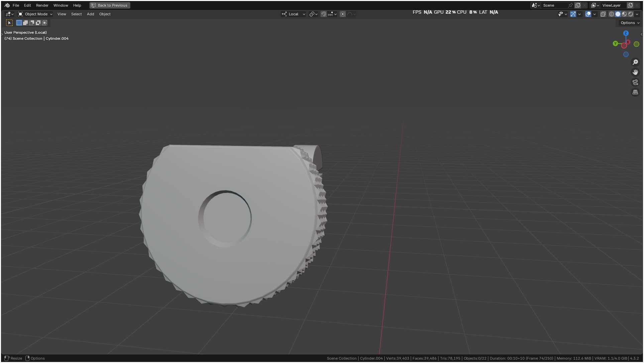Select wireframe viewport shading icon
Image resolution: width=644 pixels, height=363 pixels.
coord(612,14)
